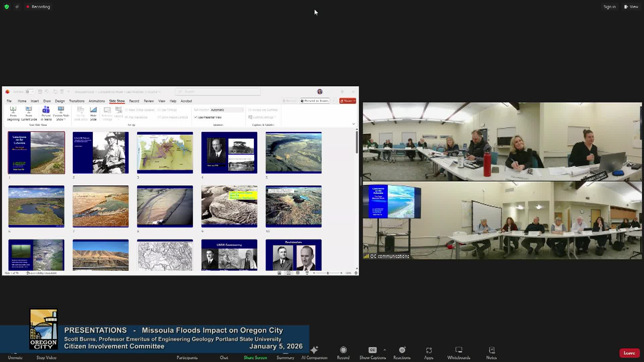Image resolution: width=644 pixels, height=362 pixels.
Task: Click the AI Companion sparkle icon
Action: click(x=314, y=350)
